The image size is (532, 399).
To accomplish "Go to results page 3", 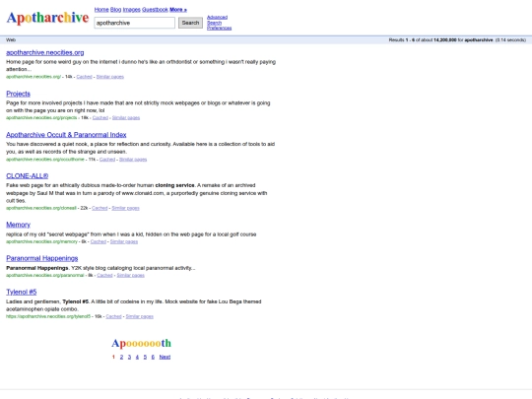I will [129, 357].
